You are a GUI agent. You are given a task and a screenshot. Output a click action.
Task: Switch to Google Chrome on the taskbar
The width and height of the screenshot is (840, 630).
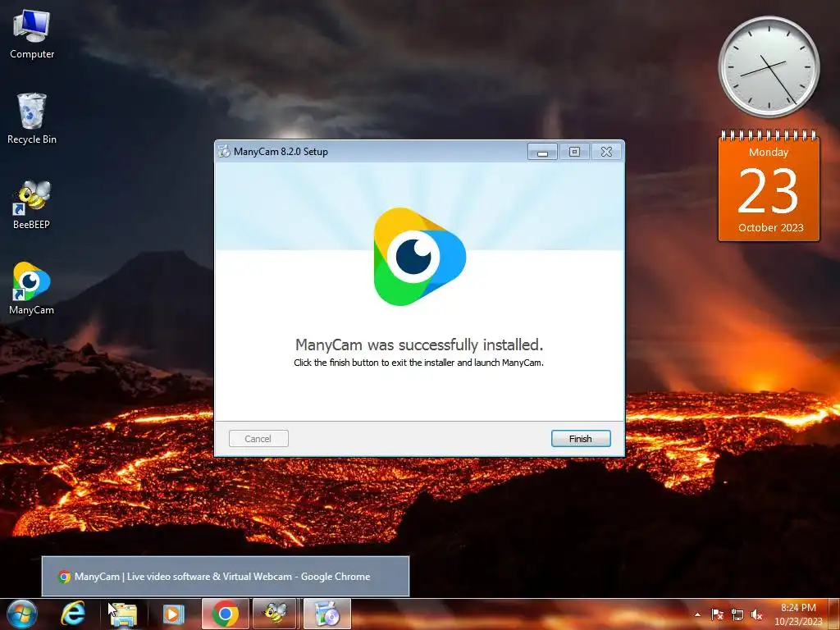coord(226,614)
